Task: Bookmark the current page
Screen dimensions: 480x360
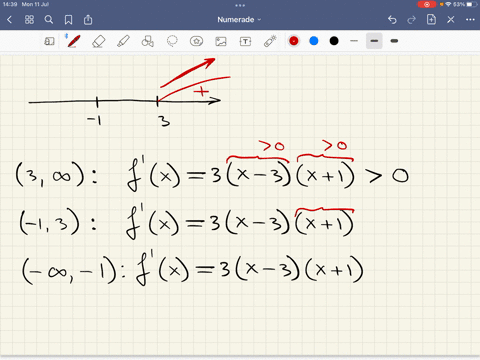Action: coord(68,20)
